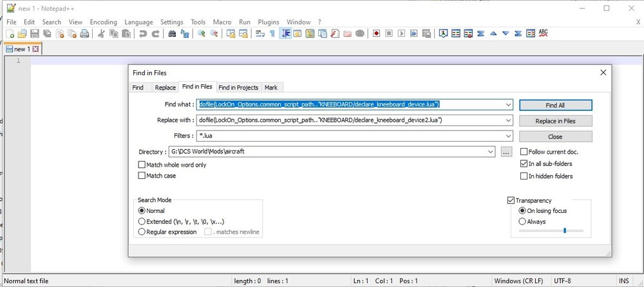The width and height of the screenshot is (644, 287).
Task: Click the New file toolbar icon
Action: pyautogui.click(x=10, y=33)
